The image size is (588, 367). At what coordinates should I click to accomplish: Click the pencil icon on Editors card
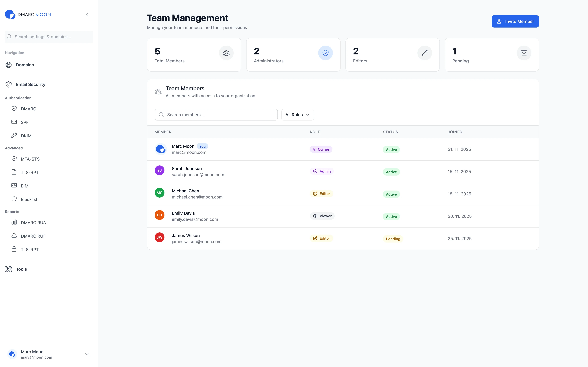click(x=425, y=53)
